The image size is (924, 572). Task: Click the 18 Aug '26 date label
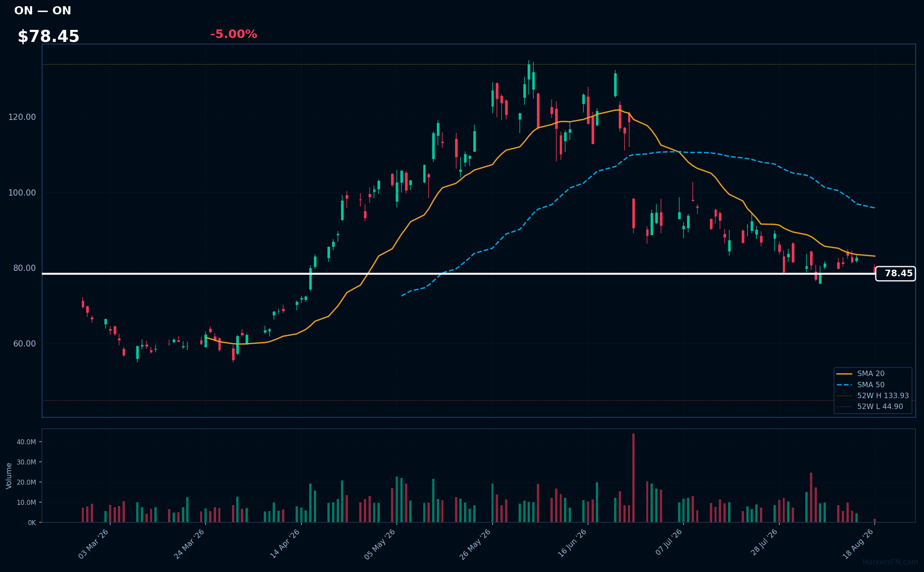click(x=858, y=544)
